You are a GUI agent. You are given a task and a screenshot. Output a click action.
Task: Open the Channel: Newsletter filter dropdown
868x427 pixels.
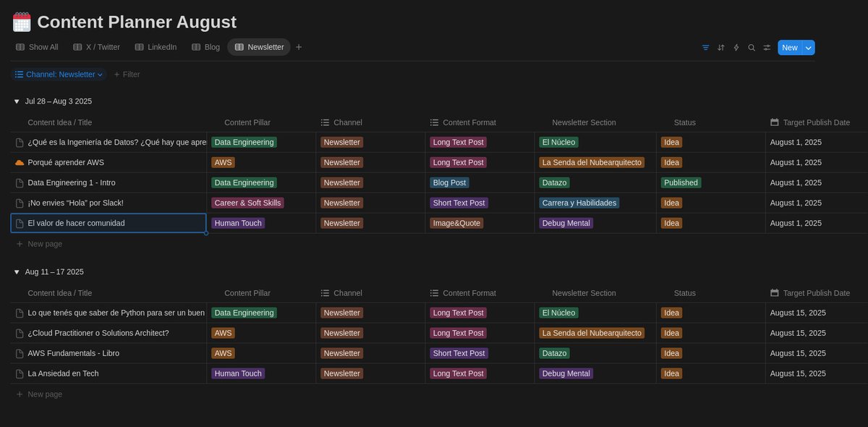pyautogui.click(x=59, y=75)
